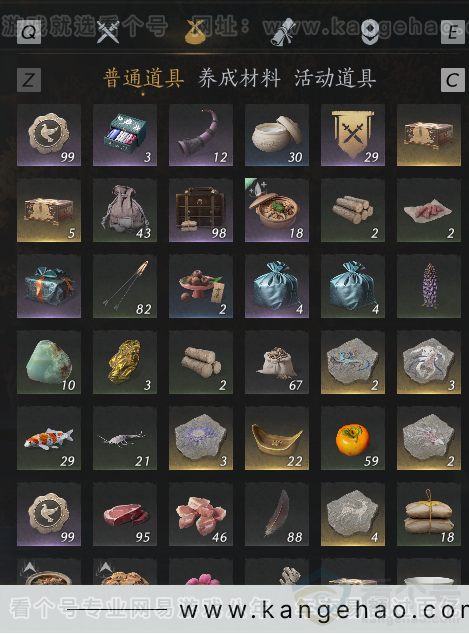Image resolution: width=469 pixels, height=634 pixels.
Task: Switch to the 养成材料 tab
Action: [x=239, y=78]
